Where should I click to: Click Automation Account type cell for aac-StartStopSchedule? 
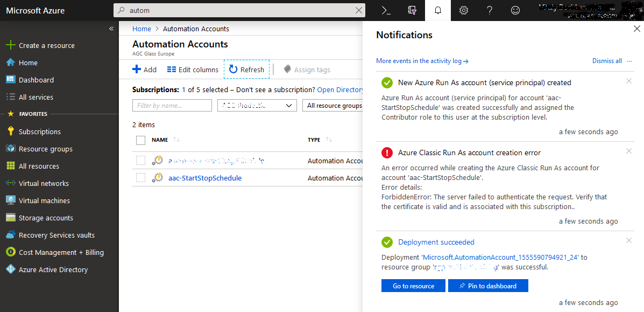coord(335,178)
